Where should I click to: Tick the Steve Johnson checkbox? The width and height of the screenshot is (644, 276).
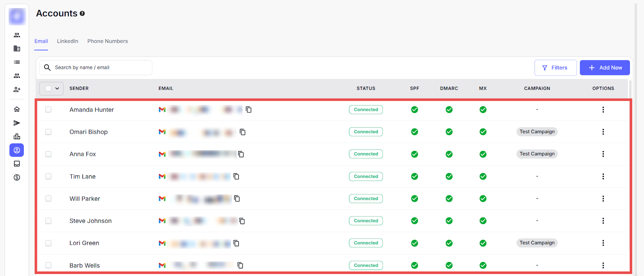tap(48, 221)
